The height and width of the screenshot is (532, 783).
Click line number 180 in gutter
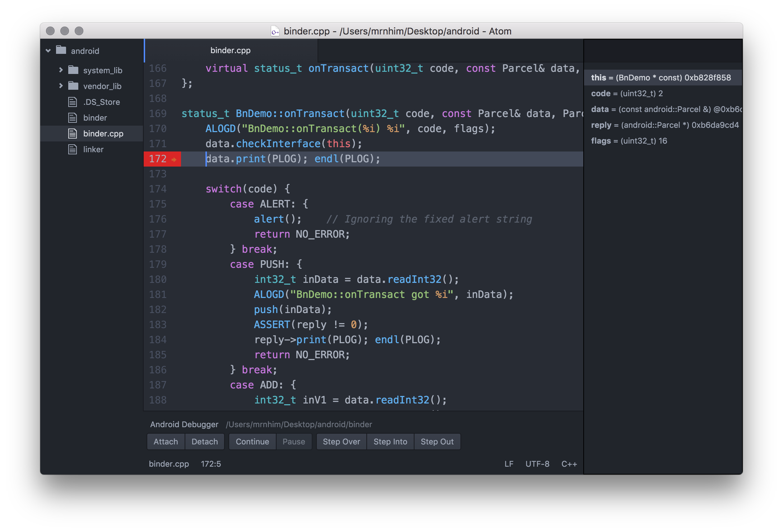click(x=158, y=279)
